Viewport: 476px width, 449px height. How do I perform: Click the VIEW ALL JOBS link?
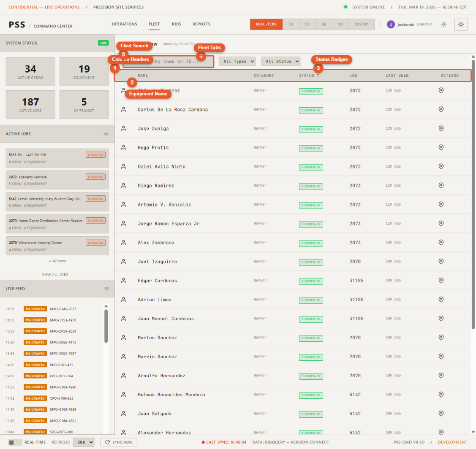pyautogui.click(x=57, y=274)
